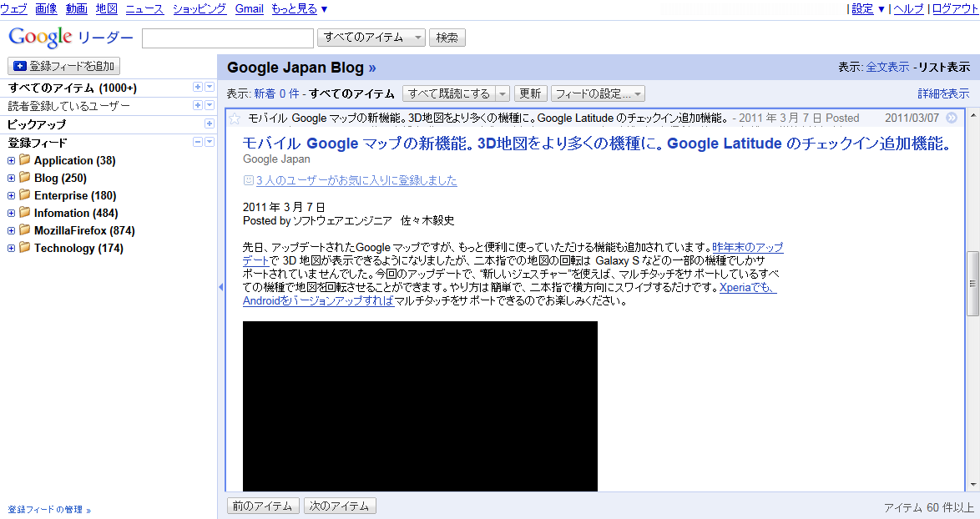Click the 更新 button
This screenshot has width=980, height=519.
point(531,93)
